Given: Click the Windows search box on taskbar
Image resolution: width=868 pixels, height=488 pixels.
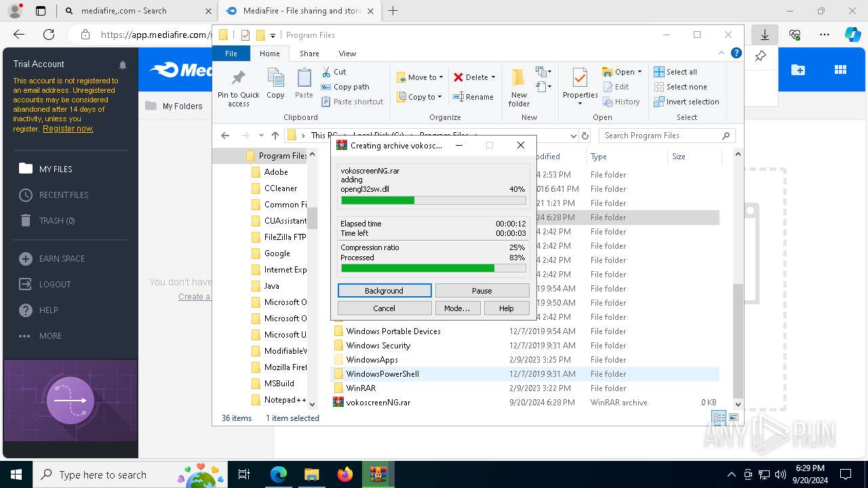Looking at the screenshot, I should (x=129, y=474).
